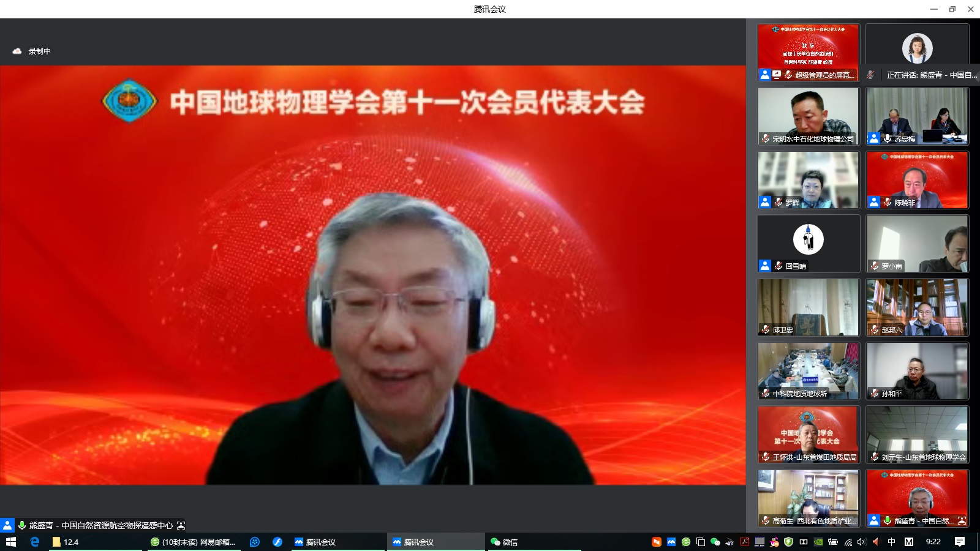Image resolution: width=980 pixels, height=551 pixels.
Task: Open Wi-Fi network tray icon
Action: 848,542
